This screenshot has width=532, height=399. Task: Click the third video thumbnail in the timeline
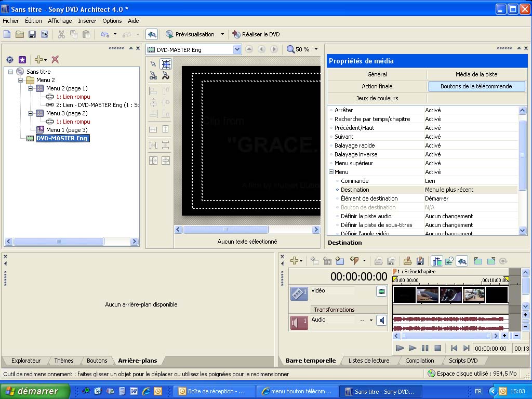click(x=450, y=295)
